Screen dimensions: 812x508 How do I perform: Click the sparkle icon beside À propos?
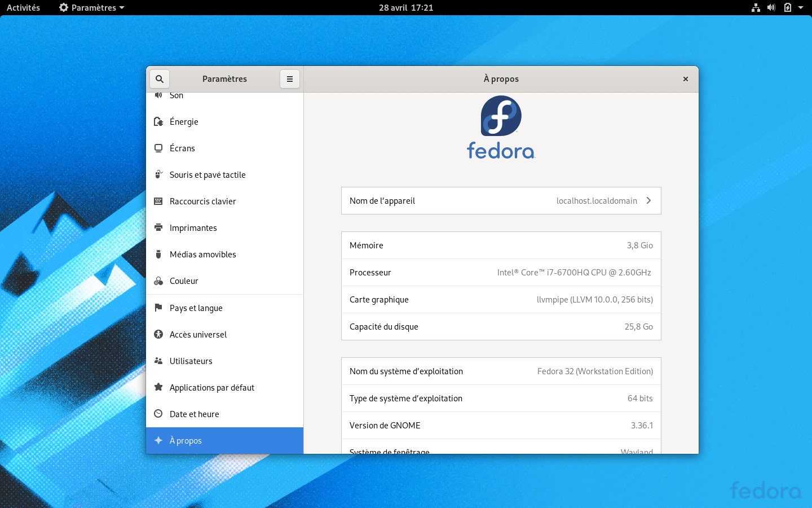point(158,441)
